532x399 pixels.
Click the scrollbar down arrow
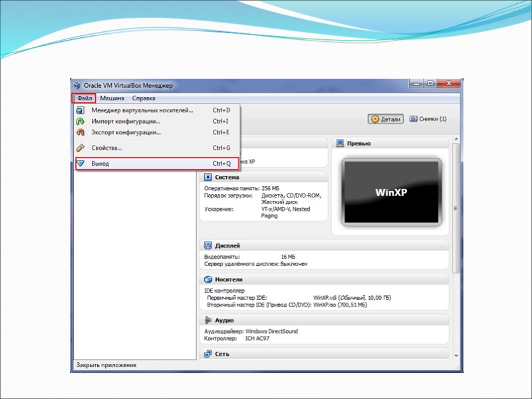(x=456, y=356)
